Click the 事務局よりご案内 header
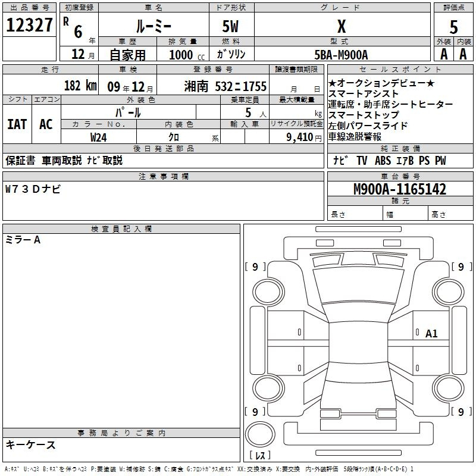The width and height of the screenshot is (476, 476). pyautogui.click(x=121, y=433)
